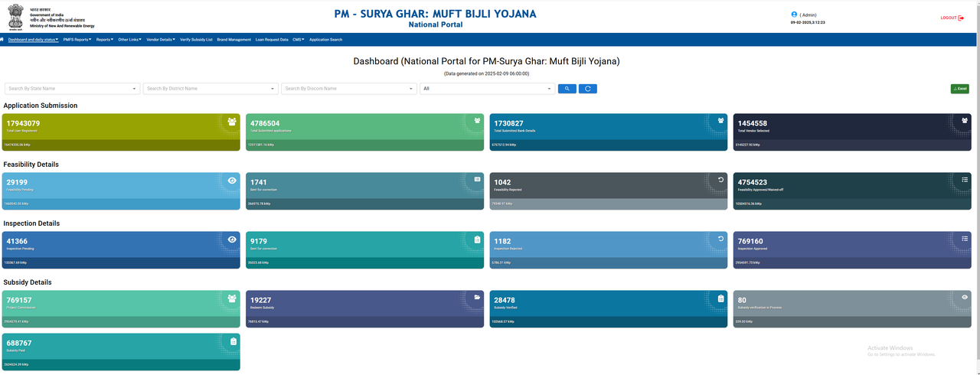This screenshot has height=375, width=980.
Task: Click list icon on Inspection Approved card
Action: (x=965, y=239)
